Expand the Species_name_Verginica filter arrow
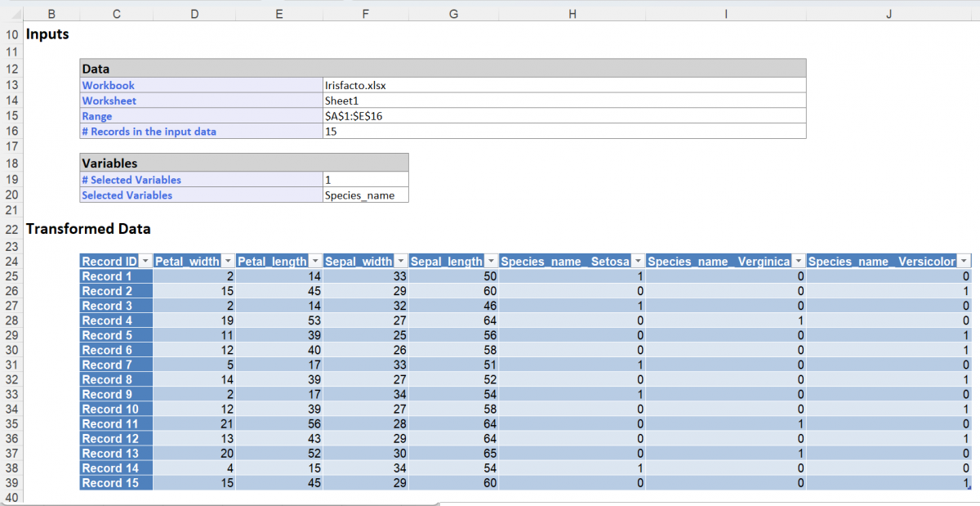The width and height of the screenshot is (980, 506). [798, 262]
